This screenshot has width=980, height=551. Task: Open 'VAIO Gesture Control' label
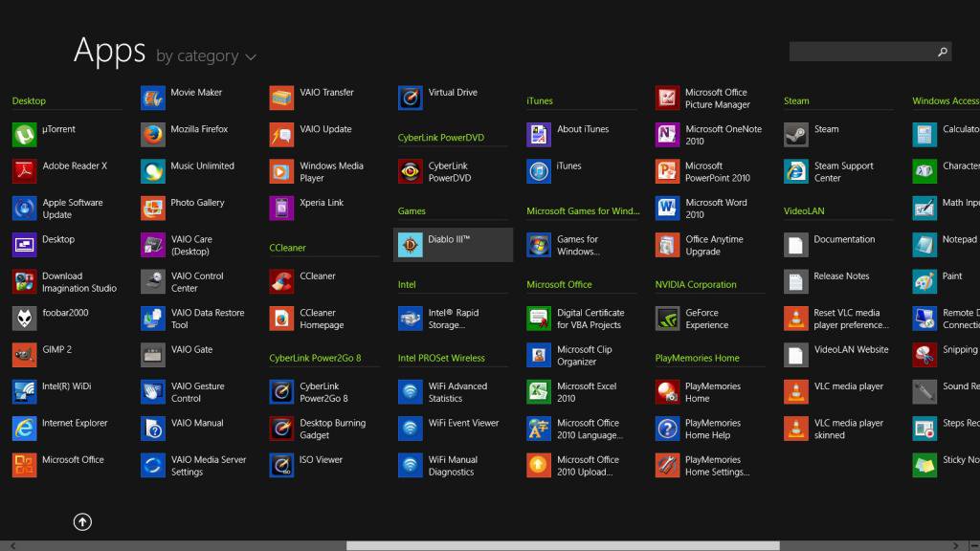click(197, 392)
